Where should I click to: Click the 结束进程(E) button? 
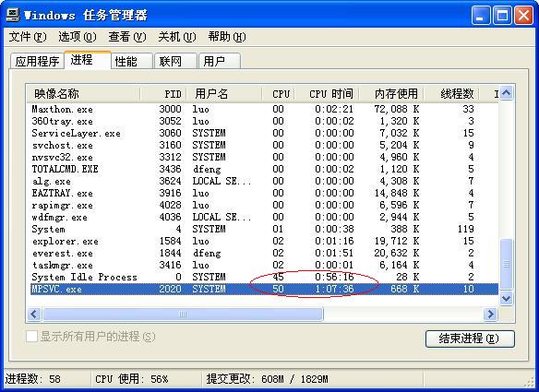(470, 339)
